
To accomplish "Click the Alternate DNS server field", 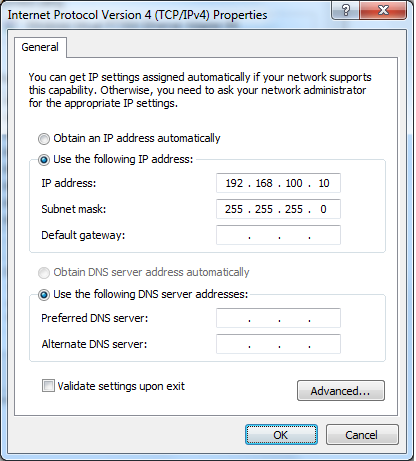I will (x=278, y=344).
